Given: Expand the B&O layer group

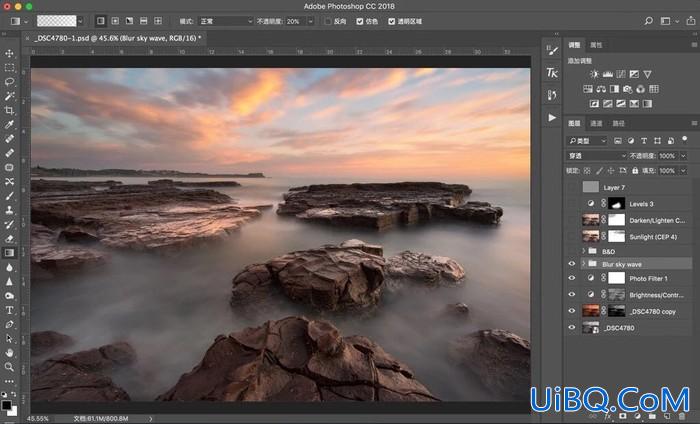Looking at the screenshot, I should 583,251.
